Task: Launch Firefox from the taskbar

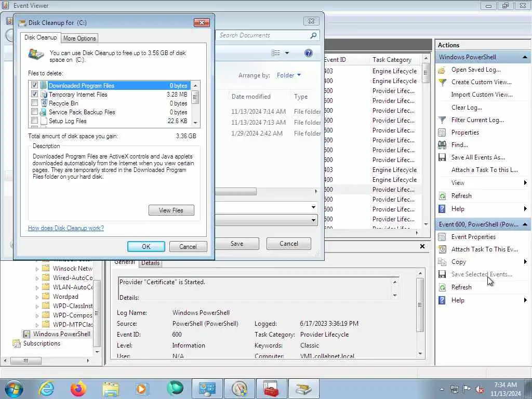Action: (x=78, y=388)
